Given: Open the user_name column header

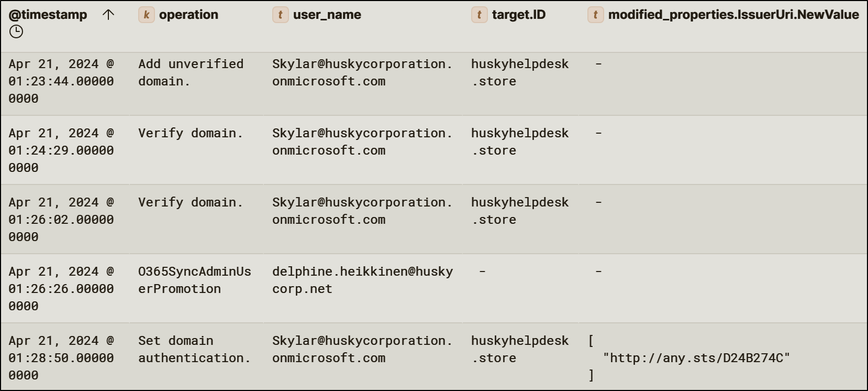Looking at the screenshot, I should point(327,15).
